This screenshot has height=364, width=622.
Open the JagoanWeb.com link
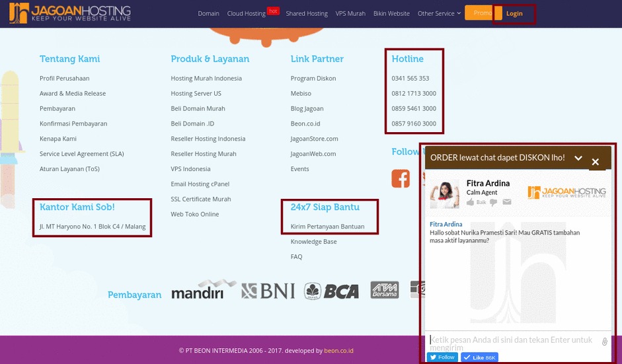coord(313,154)
